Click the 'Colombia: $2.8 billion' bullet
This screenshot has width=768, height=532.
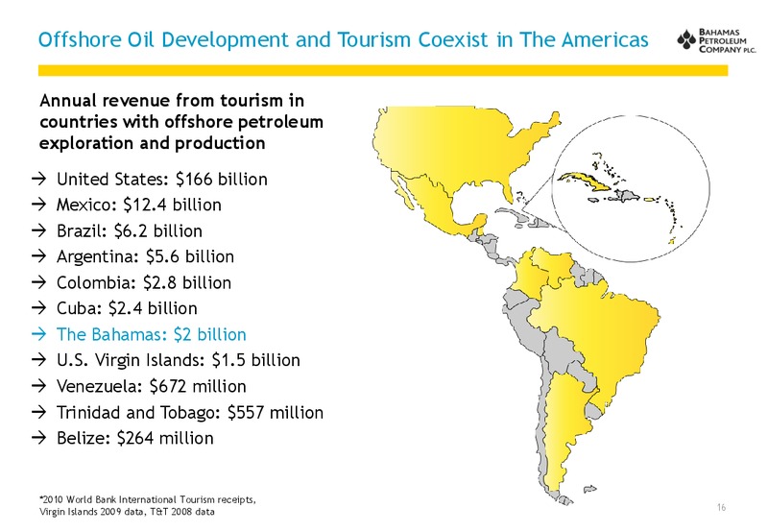click(143, 282)
